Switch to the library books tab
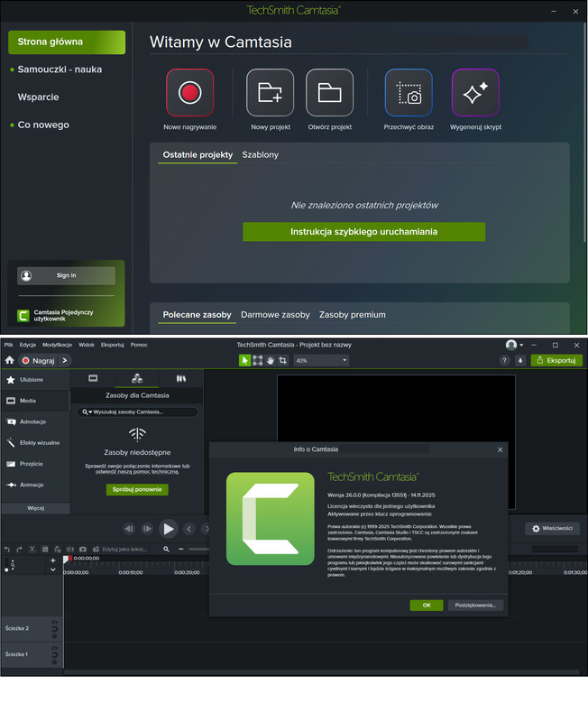588x722 pixels. click(181, 378)
